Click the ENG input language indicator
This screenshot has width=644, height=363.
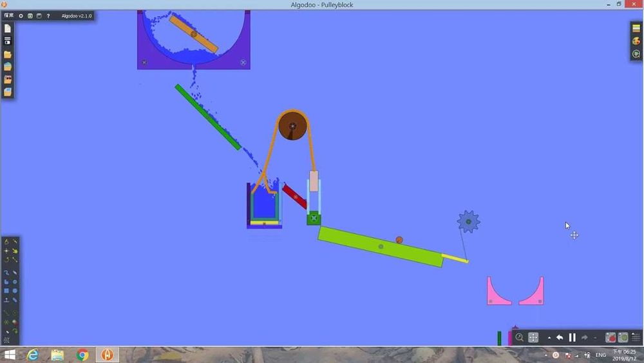coord(600,355)
